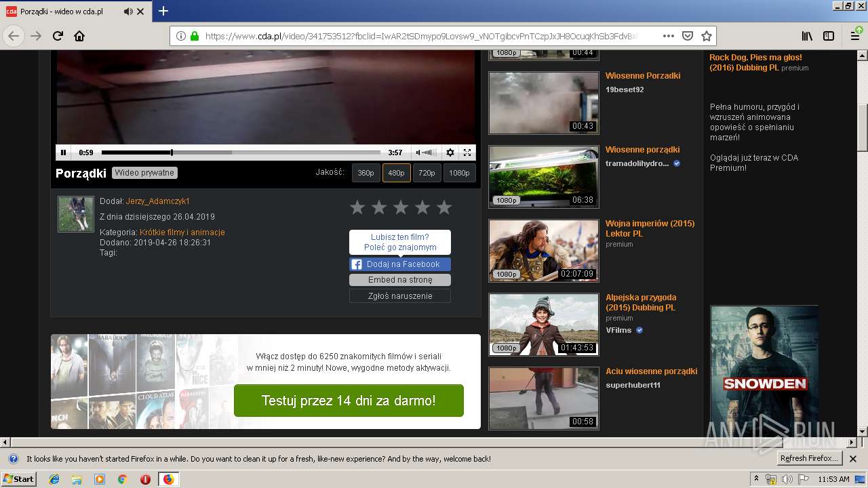The width and height of the screenshot is (868, 488).
Task: Go back in Firefox
Action: [14, 36]
